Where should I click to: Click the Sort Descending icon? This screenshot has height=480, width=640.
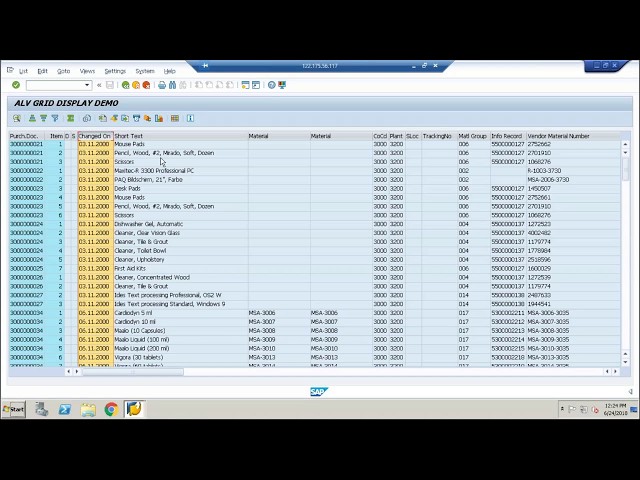point(43,118)
